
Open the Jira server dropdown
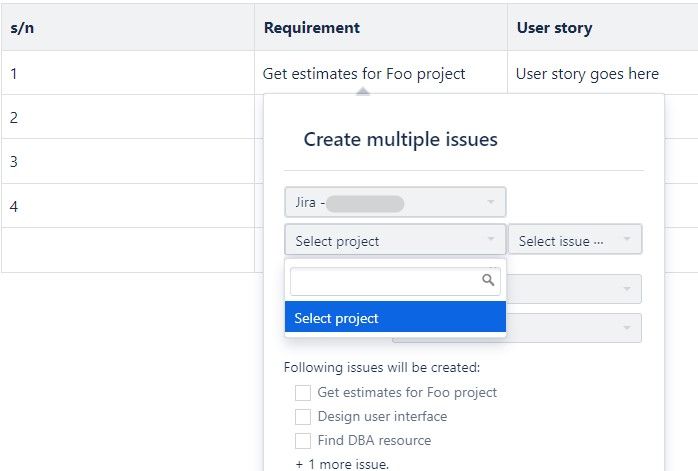(x=395, y=202)
